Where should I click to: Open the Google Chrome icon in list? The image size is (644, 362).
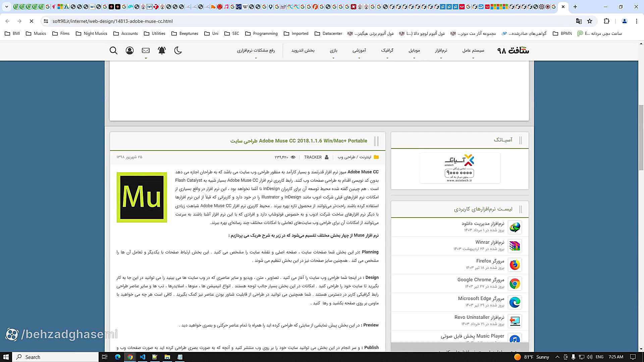515,284
